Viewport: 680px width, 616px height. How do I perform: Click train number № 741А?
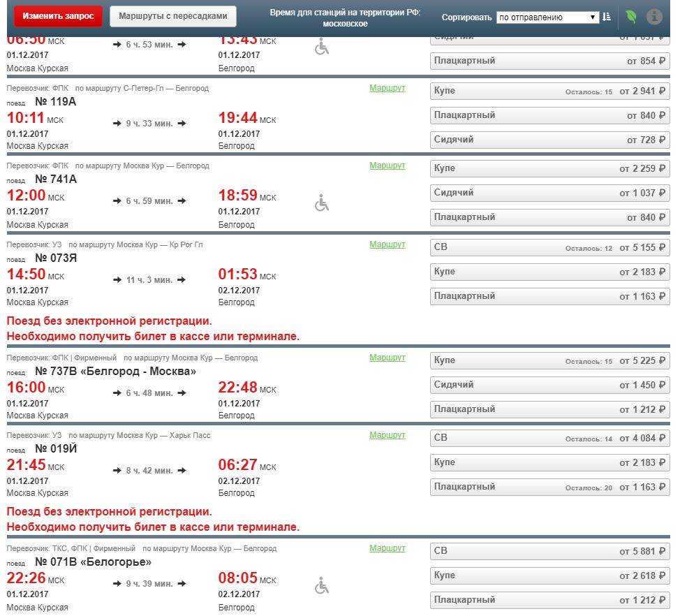coord(56,179)
